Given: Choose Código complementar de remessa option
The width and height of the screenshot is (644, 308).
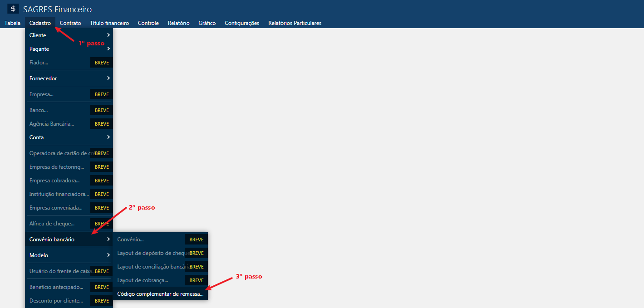Looking at the screenshot, I should point(160,294).
